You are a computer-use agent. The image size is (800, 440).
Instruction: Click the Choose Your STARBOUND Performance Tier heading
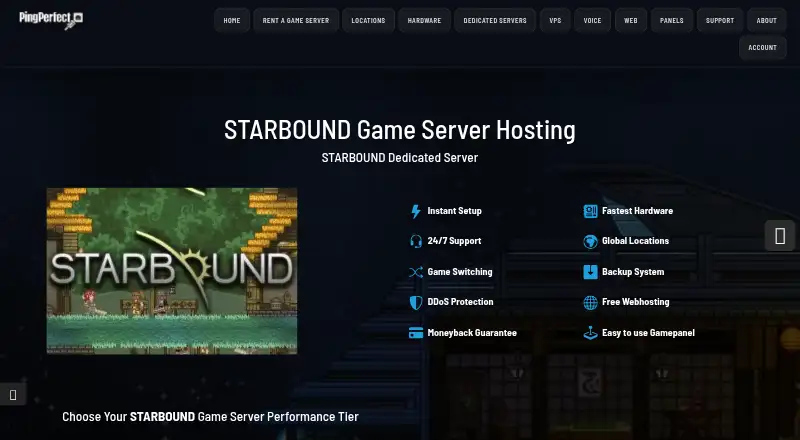[x=210, y=417]
